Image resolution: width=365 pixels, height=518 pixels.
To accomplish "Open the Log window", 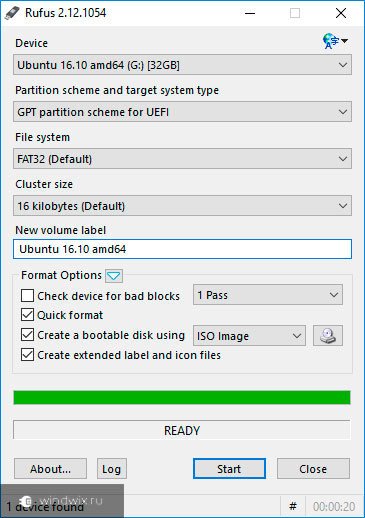I will 112,469.
